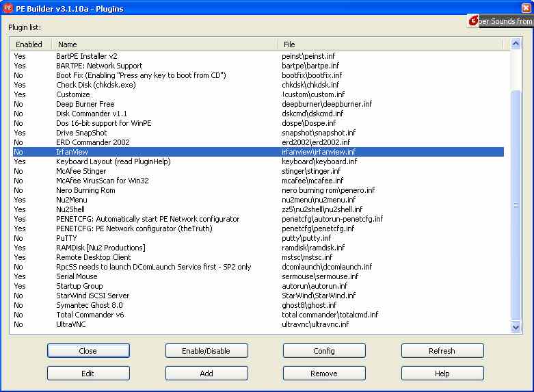
Task: Click the Edit button
Action: [x=88, y=374]
